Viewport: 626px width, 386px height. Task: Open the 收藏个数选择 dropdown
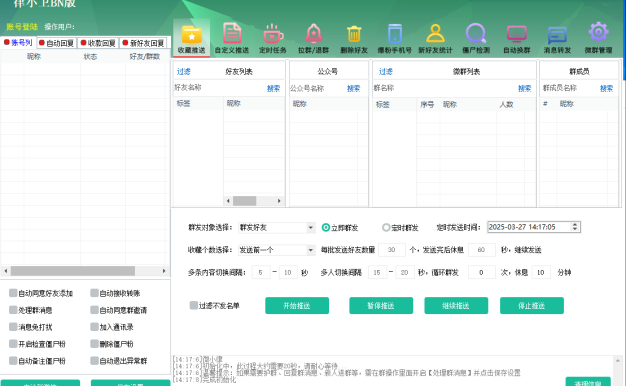coord(276,250)
